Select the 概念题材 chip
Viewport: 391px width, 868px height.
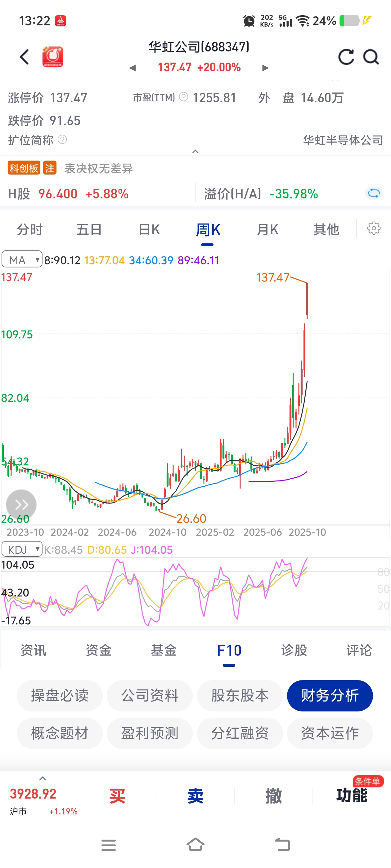click(60, 733)
